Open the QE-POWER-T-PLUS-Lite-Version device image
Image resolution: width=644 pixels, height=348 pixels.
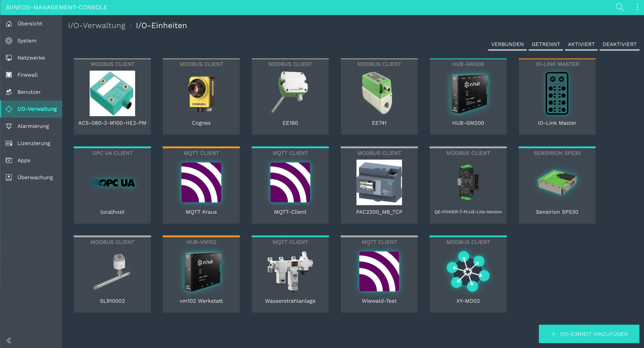coord(468,182)
